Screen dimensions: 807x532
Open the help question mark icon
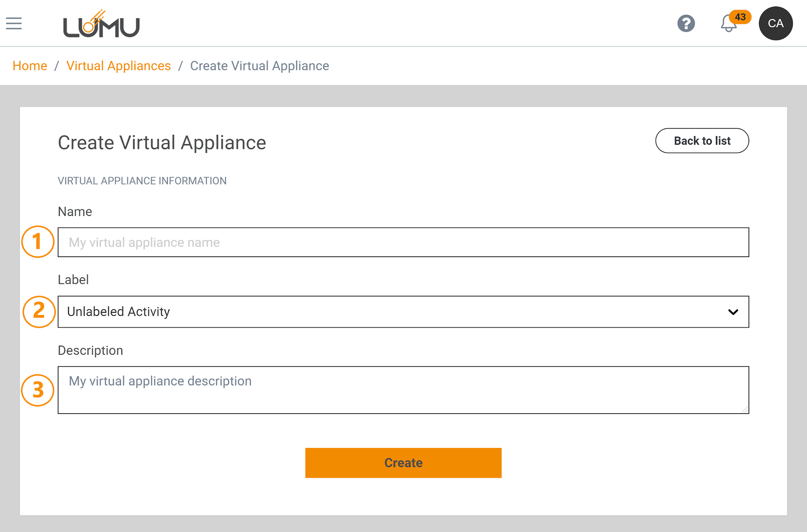(x=686, y=24)
